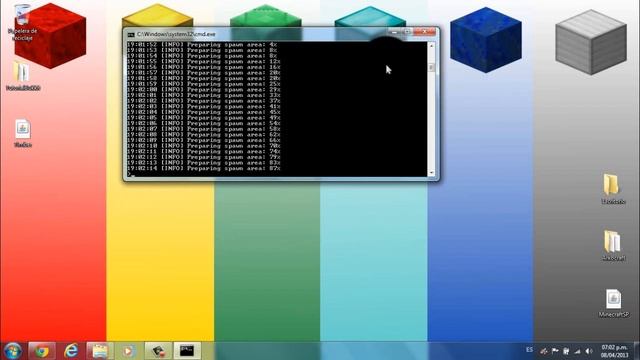
Task: Minimize the cmd.exe window
Action: [394, 32]
